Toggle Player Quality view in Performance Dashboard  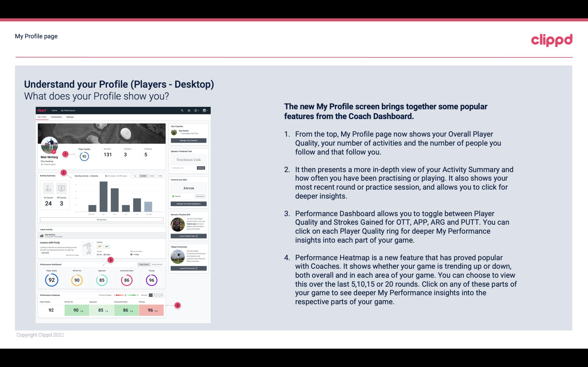(x=144, y=264)
